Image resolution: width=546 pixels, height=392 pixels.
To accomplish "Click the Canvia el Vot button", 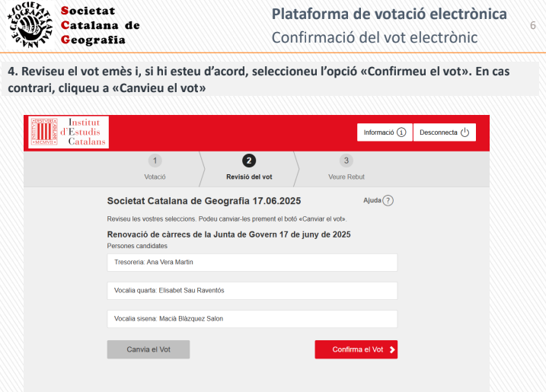I will click(x=148, y=349).
